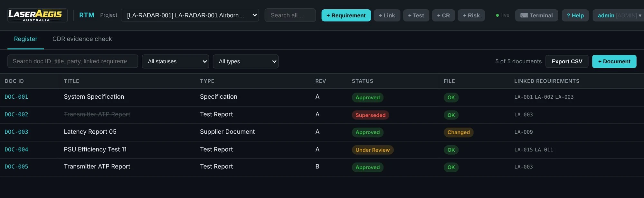Click the OK file badge for DOC-005

[x=451, y=167]
